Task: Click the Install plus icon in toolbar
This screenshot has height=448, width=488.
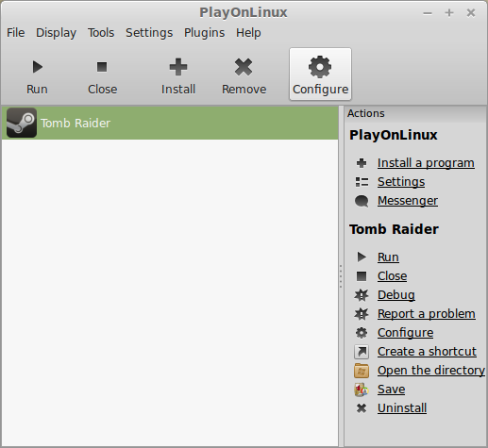Action: coord(178,67)
